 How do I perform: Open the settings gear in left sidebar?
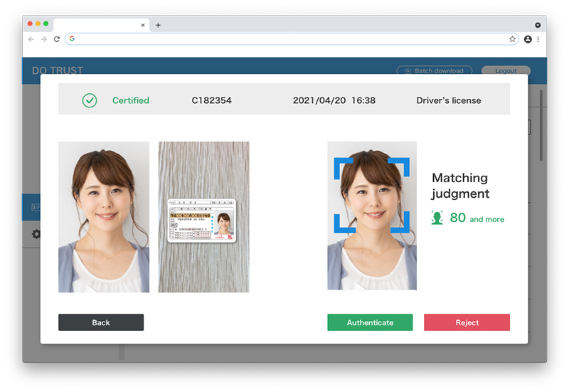point(36,234)
